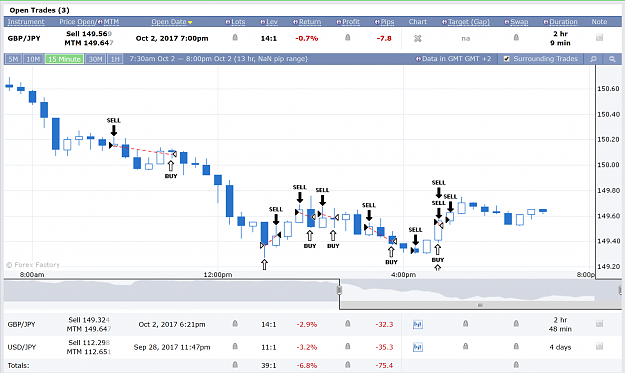Click the MTM header link
625x373 pixels.
pos(111,22)
